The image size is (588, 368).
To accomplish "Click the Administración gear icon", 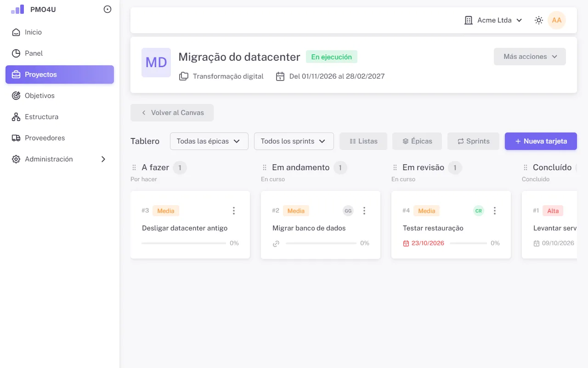I will tap(16, 159).
